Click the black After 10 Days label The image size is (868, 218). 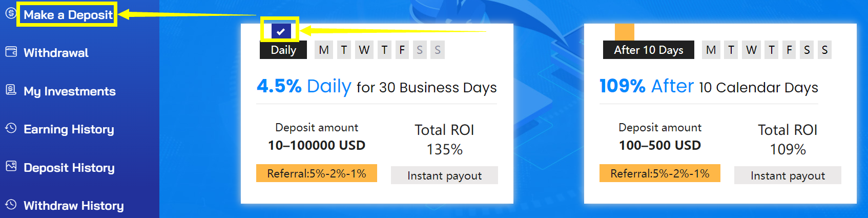coord(648,50)
